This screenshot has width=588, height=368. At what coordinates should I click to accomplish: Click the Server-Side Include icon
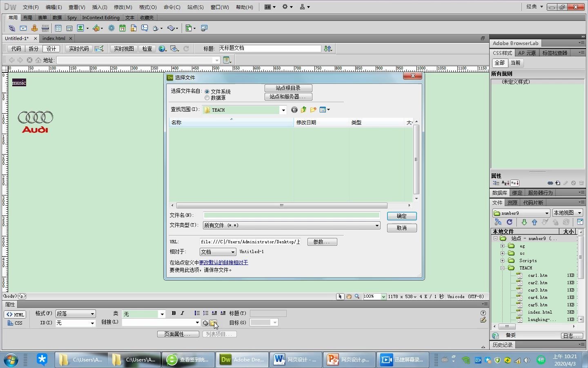pos(133,28)
